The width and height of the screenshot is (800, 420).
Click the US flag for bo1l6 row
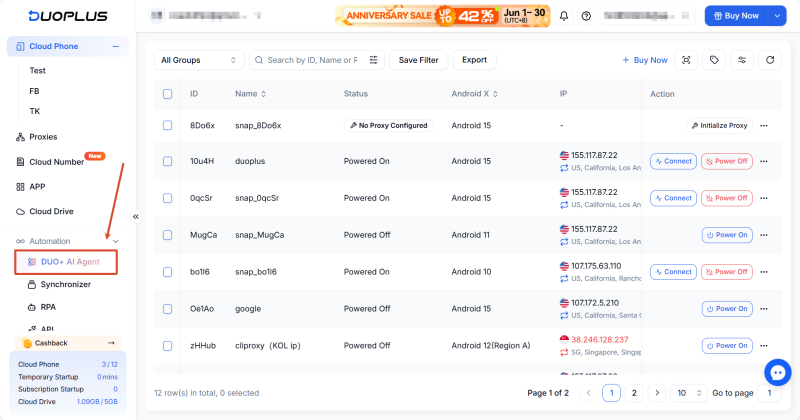click(564, 266)
